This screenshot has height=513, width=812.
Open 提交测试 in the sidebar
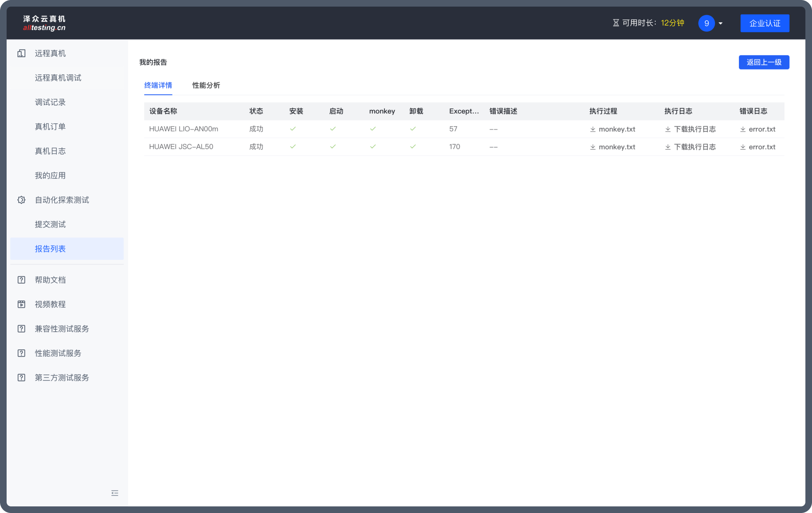coord(50,224)
